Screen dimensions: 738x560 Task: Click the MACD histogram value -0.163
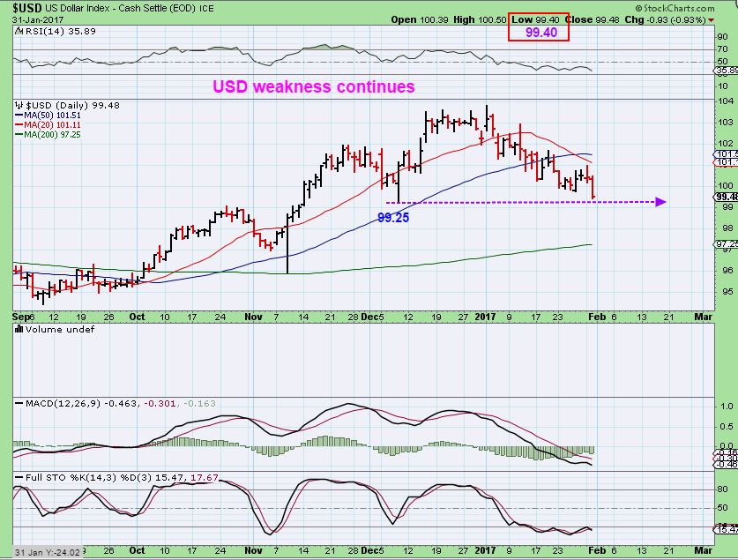[199, 404]
